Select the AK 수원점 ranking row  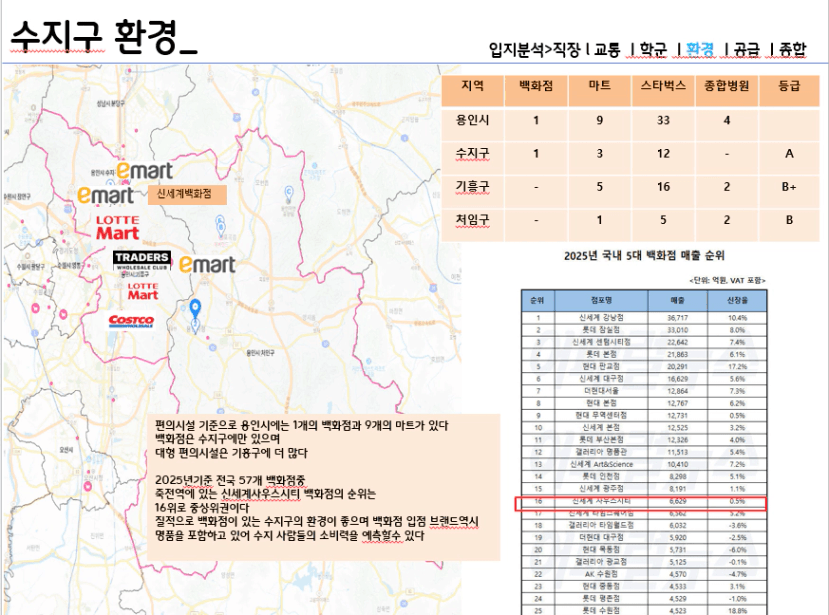pyautogui.click(x=644, y=574)
